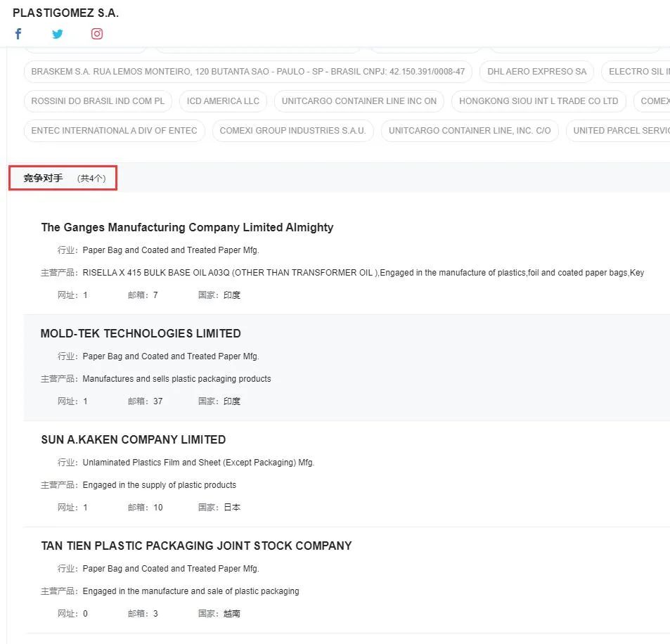Select the ENTEC INTERNATIONAL A DIV OF ENTEC tag
This screenshot has height=644, width=670.
[x=114, y=130]
